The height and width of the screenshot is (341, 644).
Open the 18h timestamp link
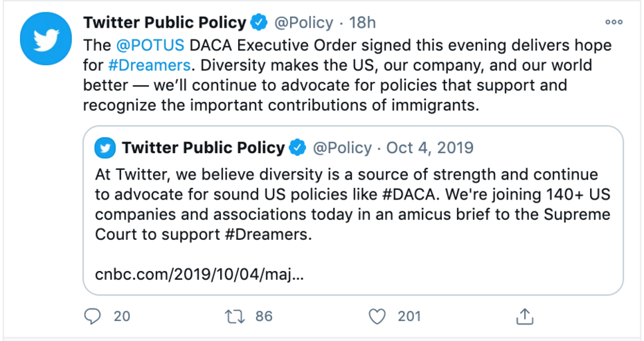coord(362,23)
